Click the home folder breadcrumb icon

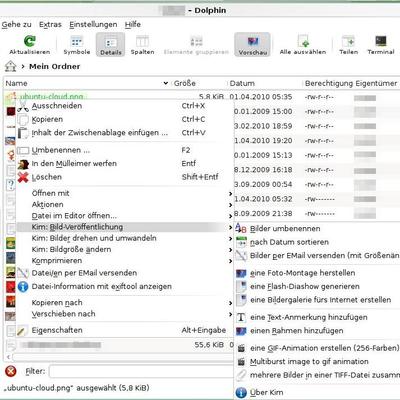pyautogui.click(x=11, y=66)
